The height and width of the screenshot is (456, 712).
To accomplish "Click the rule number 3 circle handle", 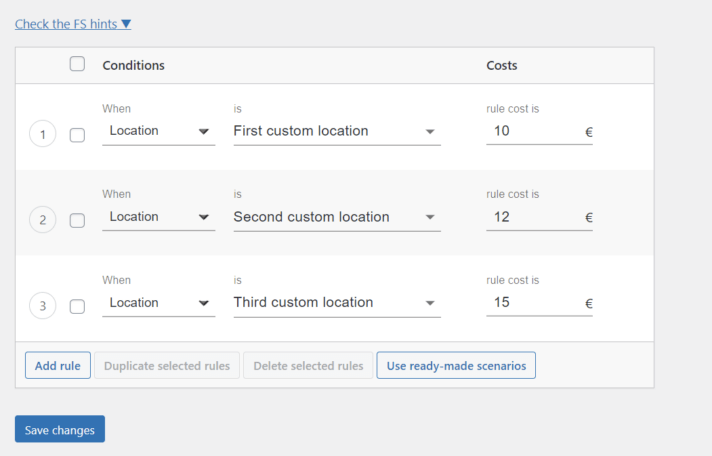I will tap(43, 306).
